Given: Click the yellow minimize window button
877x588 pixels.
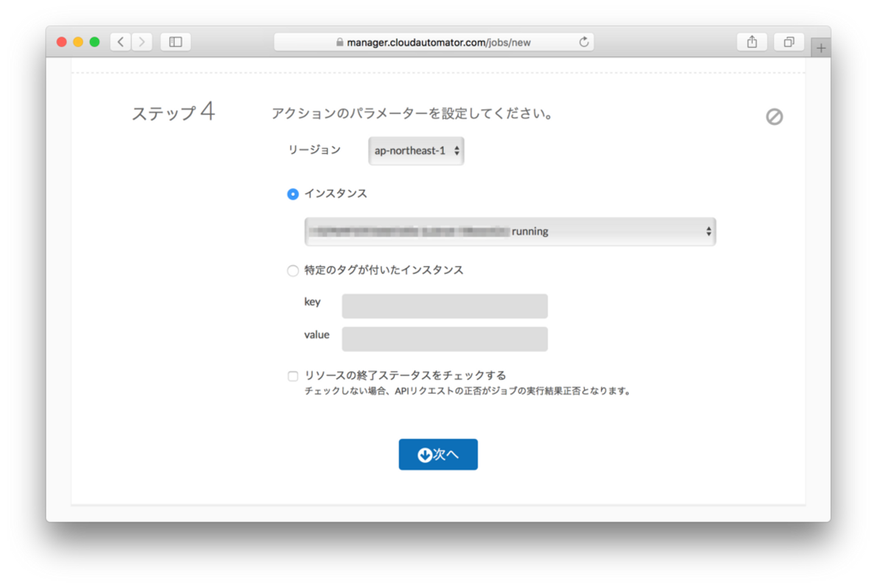Looking at the screenshot, I should [x=78, y=42].
